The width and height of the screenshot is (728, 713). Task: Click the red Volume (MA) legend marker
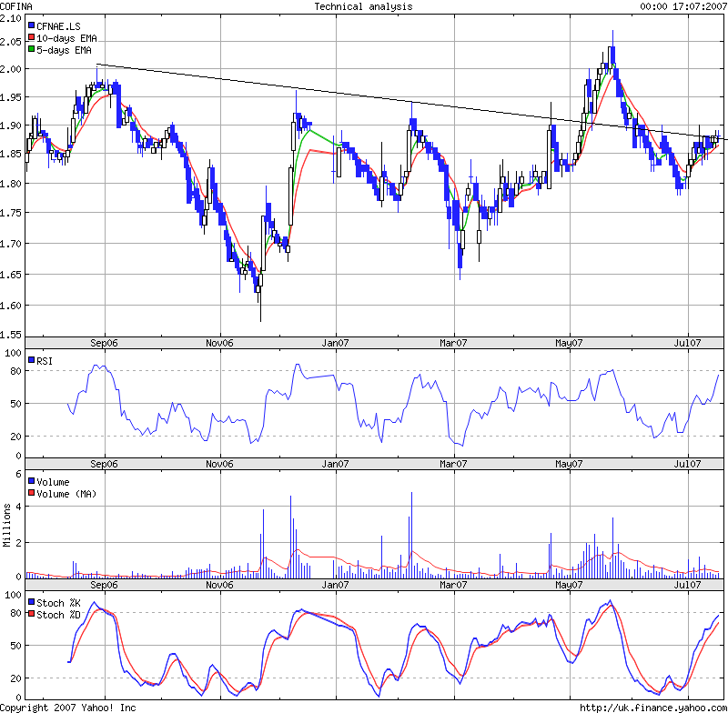click(x=32, y=494)
